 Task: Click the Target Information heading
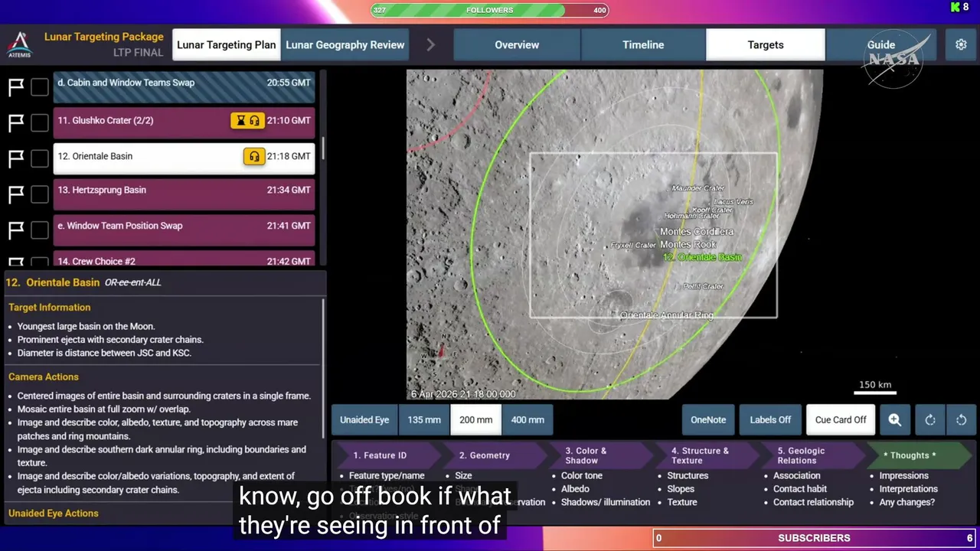[x=50, y=308]
